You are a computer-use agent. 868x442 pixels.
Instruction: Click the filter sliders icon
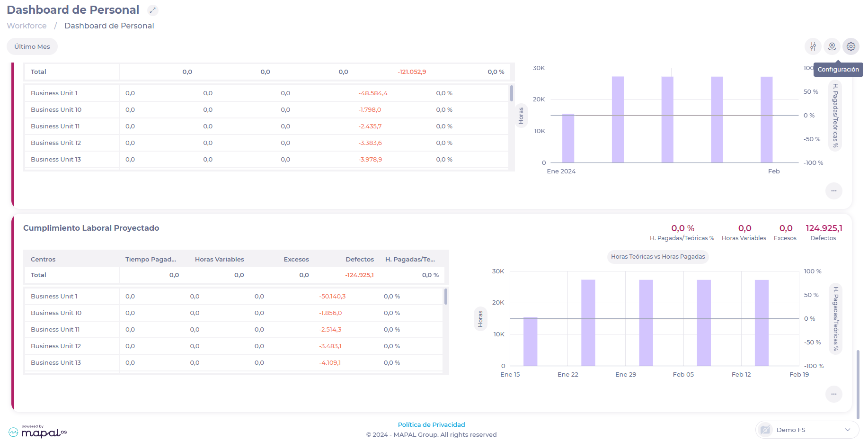tap(813, 46)
